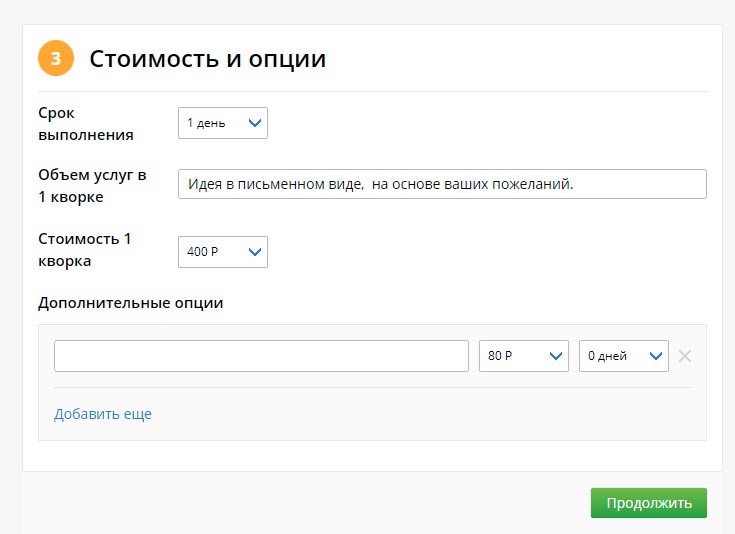
Task: Click the chevron arrow beside 0 дней
Action: [656, 356]
